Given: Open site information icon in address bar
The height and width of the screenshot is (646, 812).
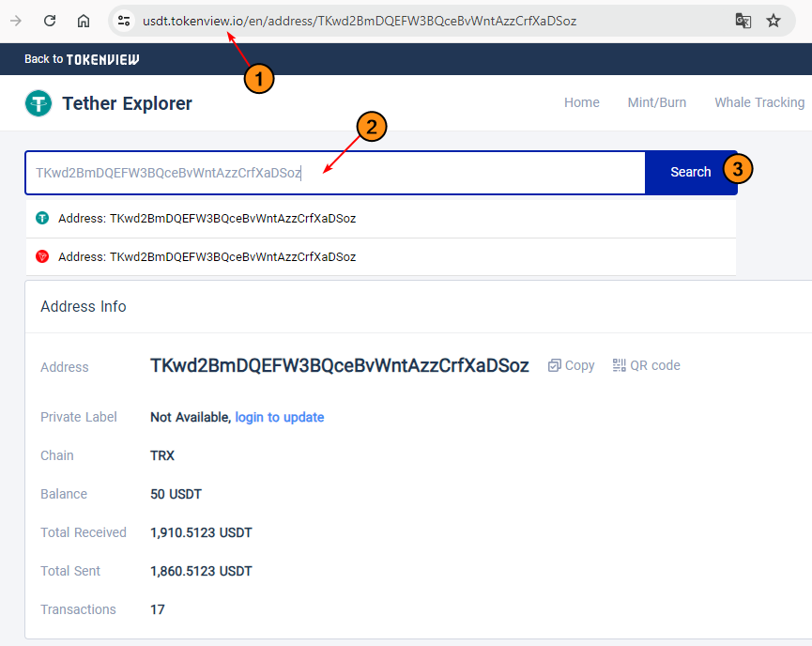Looking at the screenshot, I should tap(124, 20).
